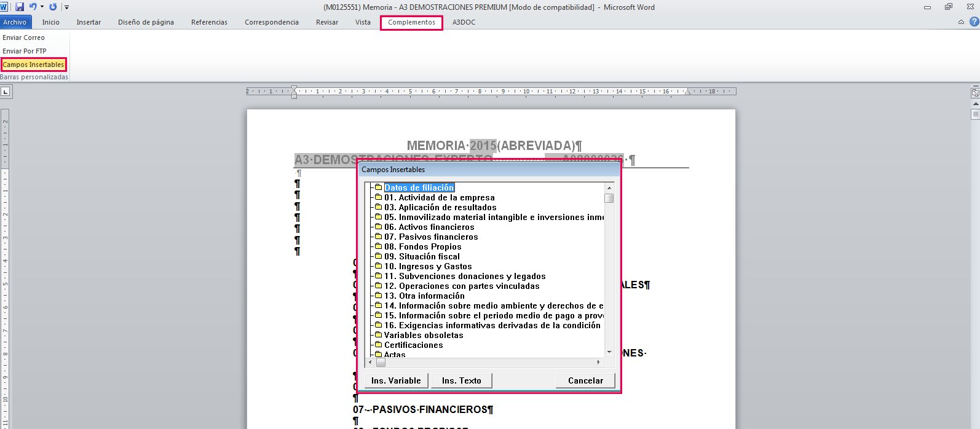980x429 pixels.
Task: Open Word Help question mark icon
Action: click(974, 22)
